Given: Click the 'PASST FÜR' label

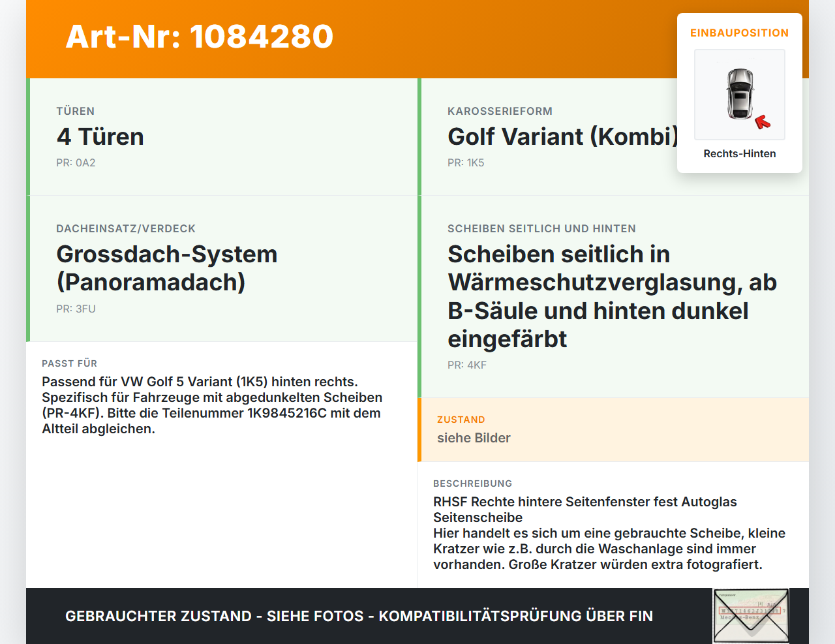Looking at the screenshot, I should coord(70,363).
